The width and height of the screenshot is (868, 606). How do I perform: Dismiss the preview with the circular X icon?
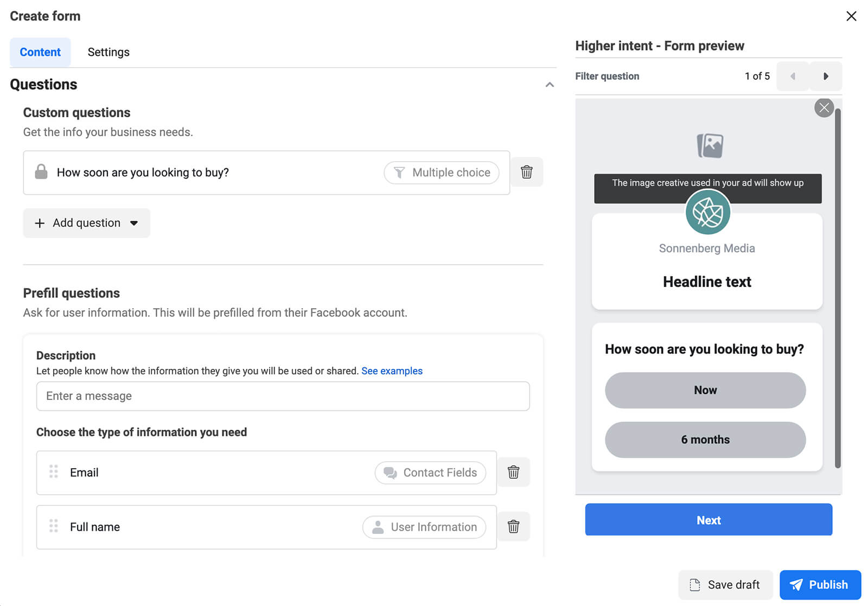pyautogui.click(x=824, y=107)
